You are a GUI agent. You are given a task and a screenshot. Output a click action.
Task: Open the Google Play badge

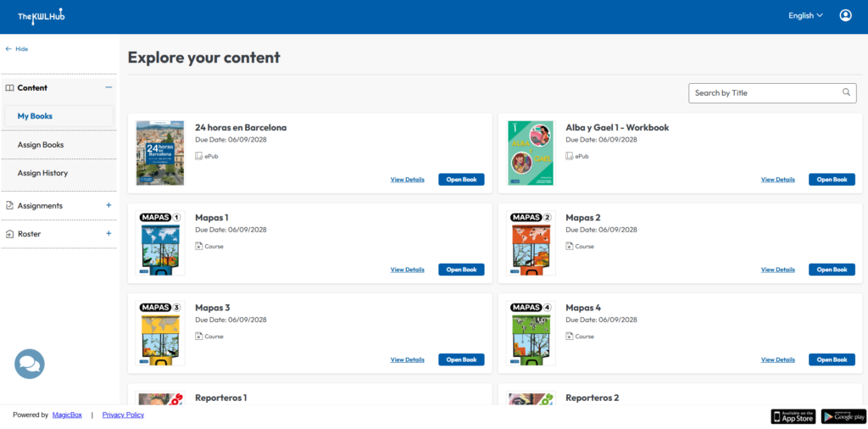coord(843,415)
